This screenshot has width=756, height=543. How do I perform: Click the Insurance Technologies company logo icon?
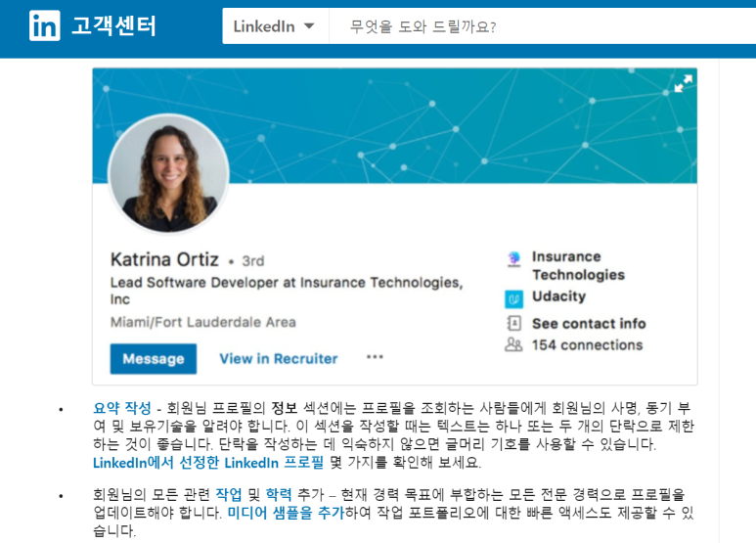tap(514, 259)
